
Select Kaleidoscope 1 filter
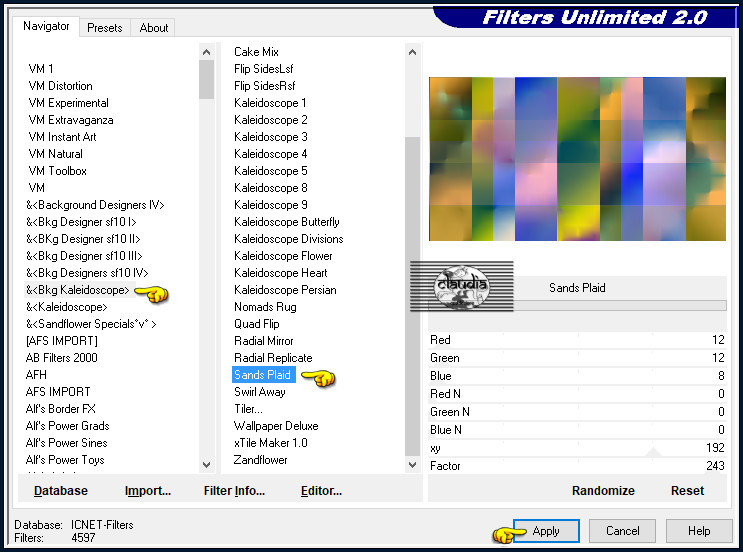(x=270, y=103)
